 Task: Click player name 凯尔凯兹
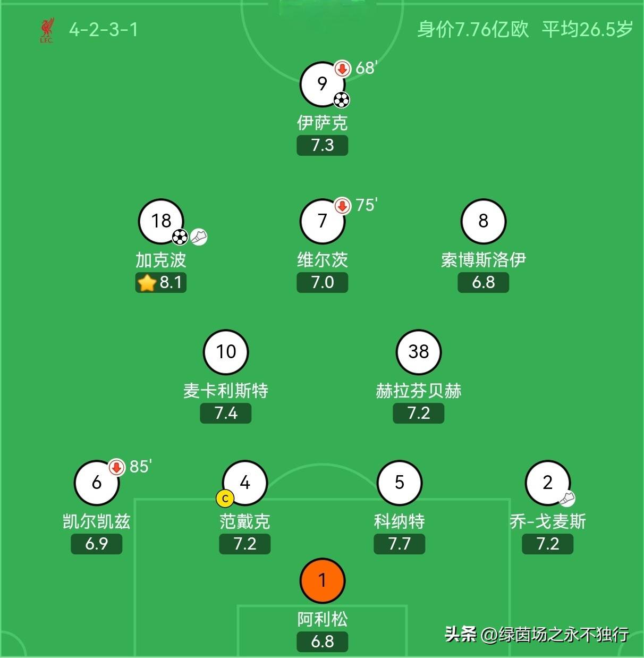coord(97,521)
